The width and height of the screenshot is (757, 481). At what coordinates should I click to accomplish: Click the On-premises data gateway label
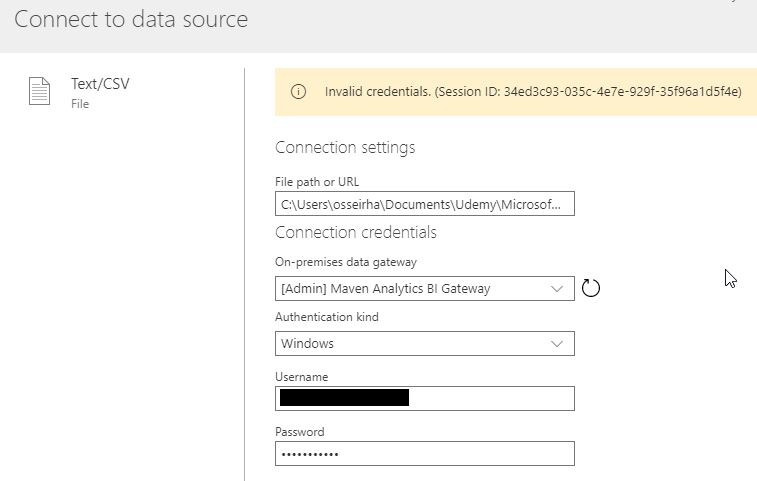tap(346, 262)
